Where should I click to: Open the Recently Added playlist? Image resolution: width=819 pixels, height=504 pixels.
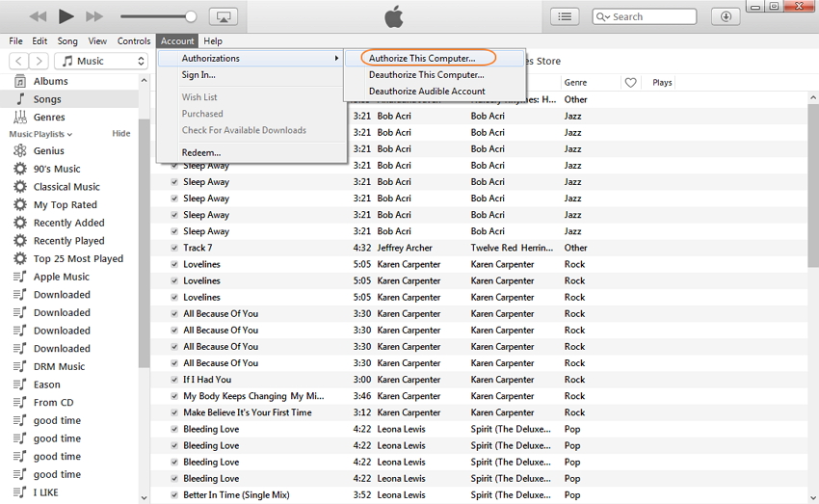tap(69, 223)
